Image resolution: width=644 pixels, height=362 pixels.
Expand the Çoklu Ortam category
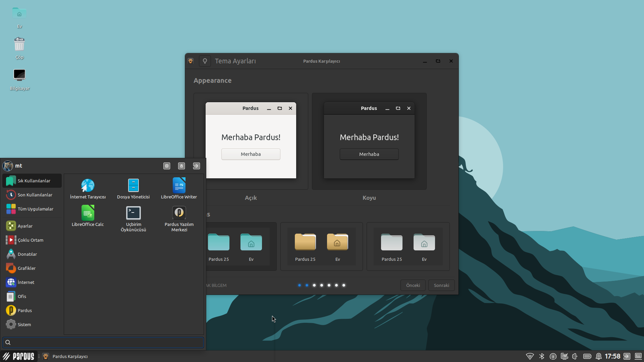point(30,240)
